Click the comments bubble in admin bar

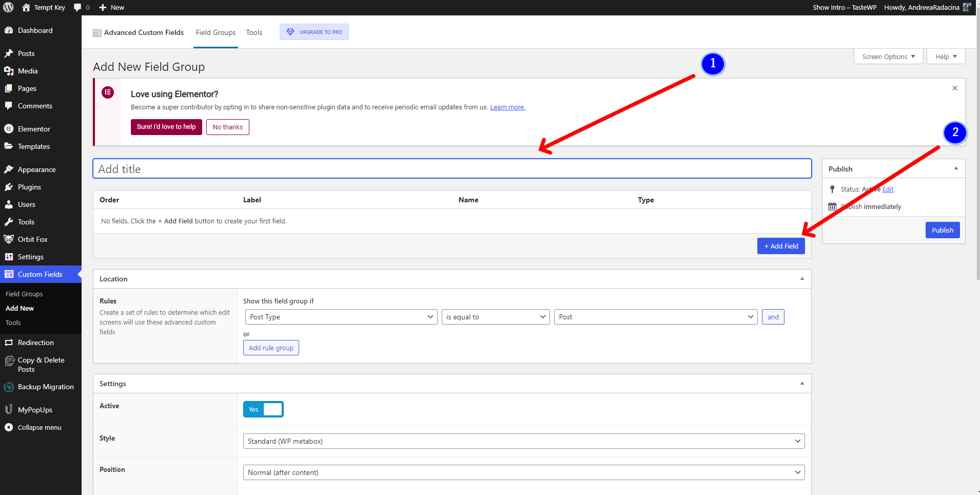tap(78, 7)
